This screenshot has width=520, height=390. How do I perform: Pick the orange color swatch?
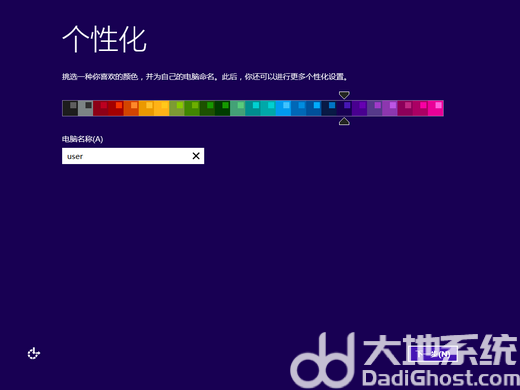pos(131,108)
